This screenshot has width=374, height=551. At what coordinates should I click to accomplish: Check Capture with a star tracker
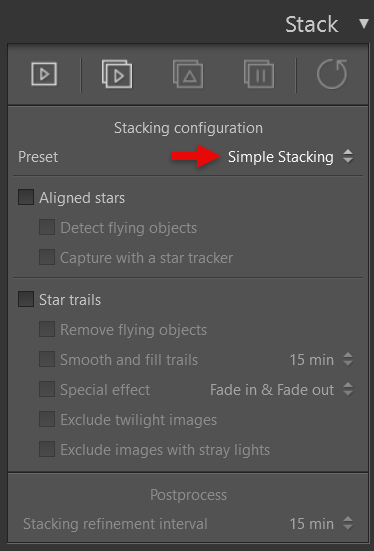[47, 257]
